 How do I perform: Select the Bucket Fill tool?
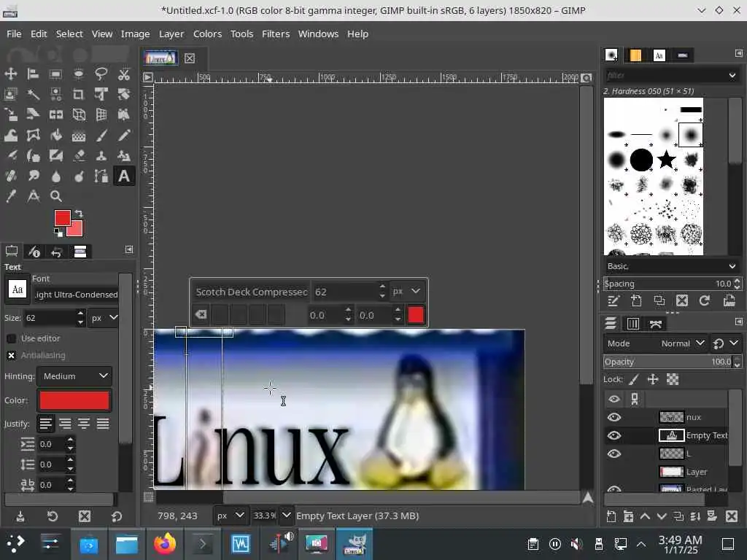coord(55,135)
